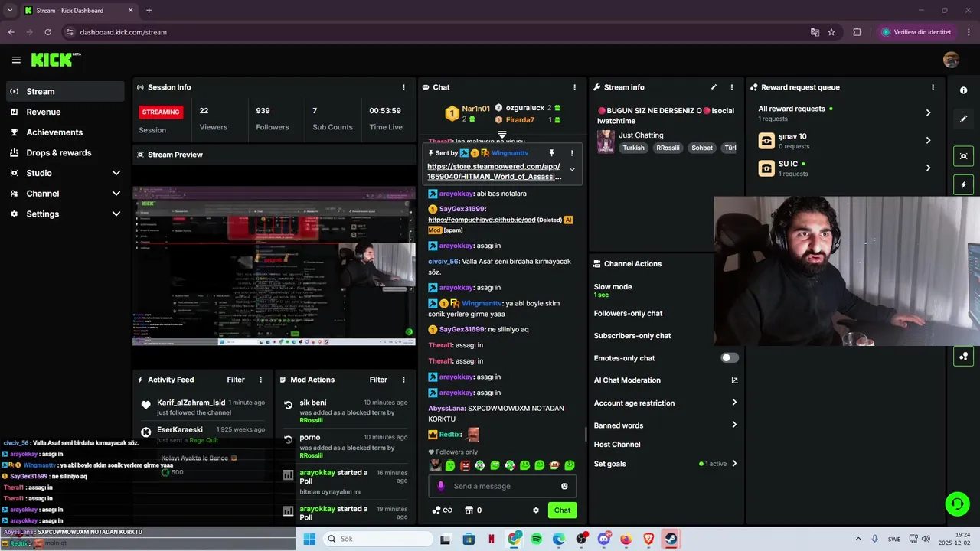Screen dimensions: 980x551
Task: Click Slow mode setting
Action: [612, 290]
